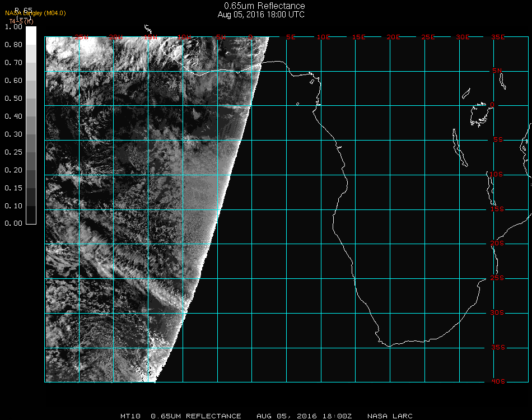Click the 30E longitude label
Viewport: 532px width, 420px height.
click(x=463, y=37)
